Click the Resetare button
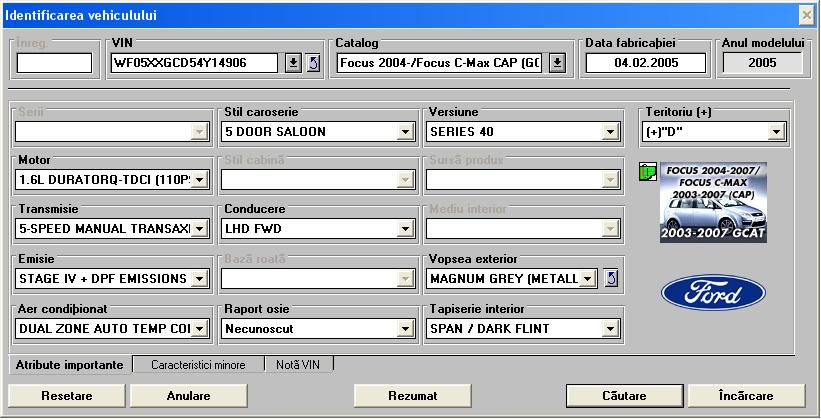 67,396
